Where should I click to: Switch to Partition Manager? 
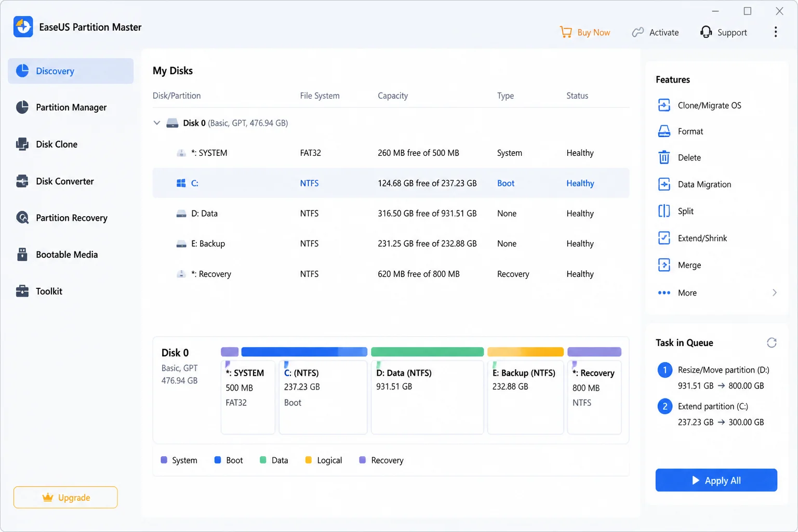tap(71, 107)
